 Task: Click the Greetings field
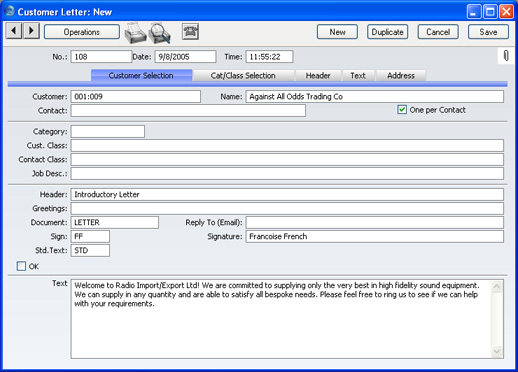pos(287,209)
